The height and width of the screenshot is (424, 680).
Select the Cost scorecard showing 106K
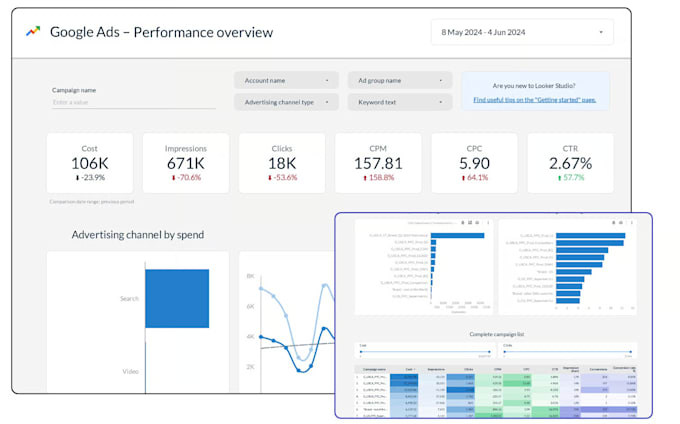point(90,163)
